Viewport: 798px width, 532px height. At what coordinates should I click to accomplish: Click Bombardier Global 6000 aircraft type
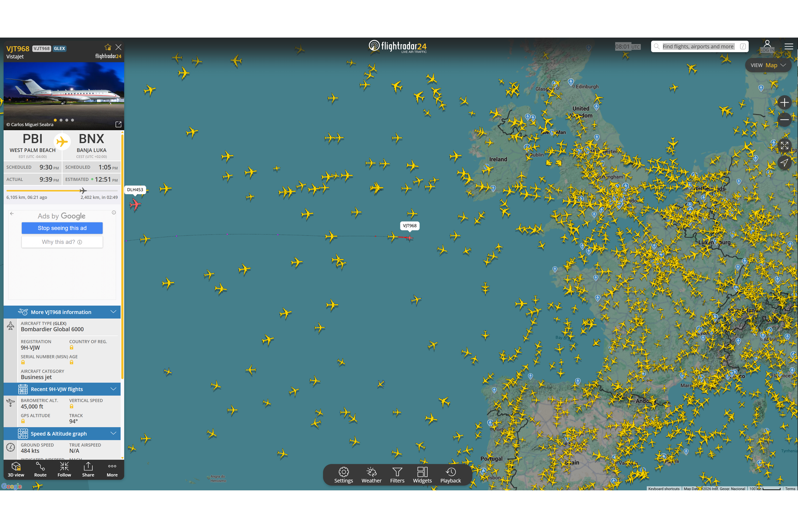click(x=52, y=330)
